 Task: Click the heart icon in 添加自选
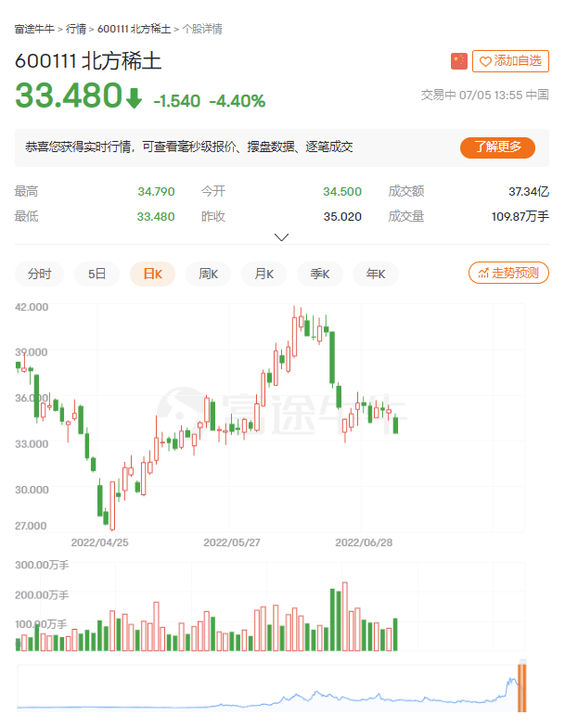pos(484,61)
